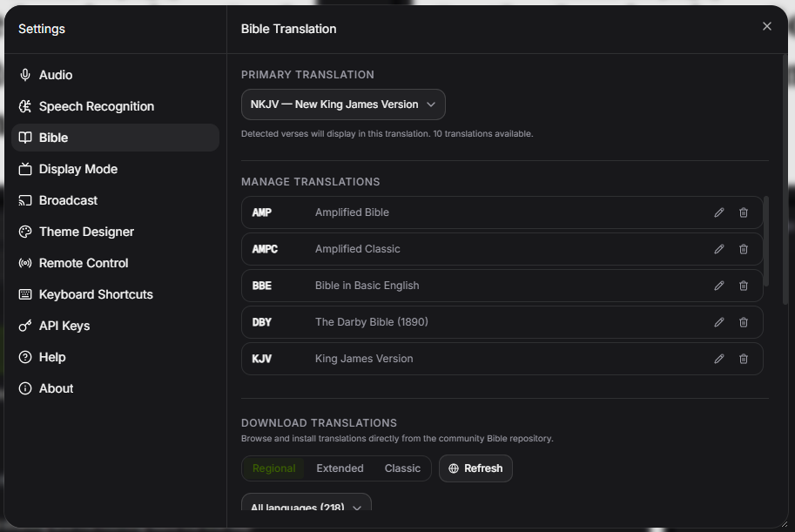795x532 pixels.
Task: Click the key icon for API Keys
Action: (x=25, y=327)
